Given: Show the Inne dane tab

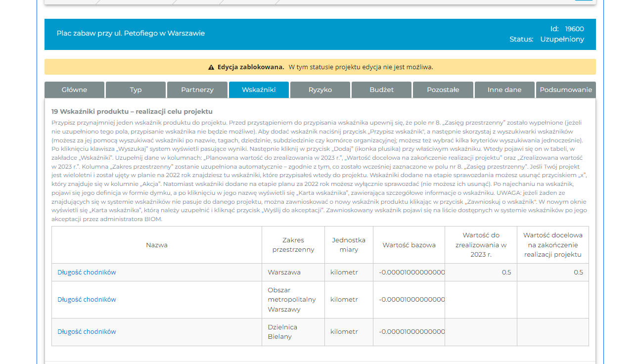Looking at the screenshot, I should click(x=504, y=90).
